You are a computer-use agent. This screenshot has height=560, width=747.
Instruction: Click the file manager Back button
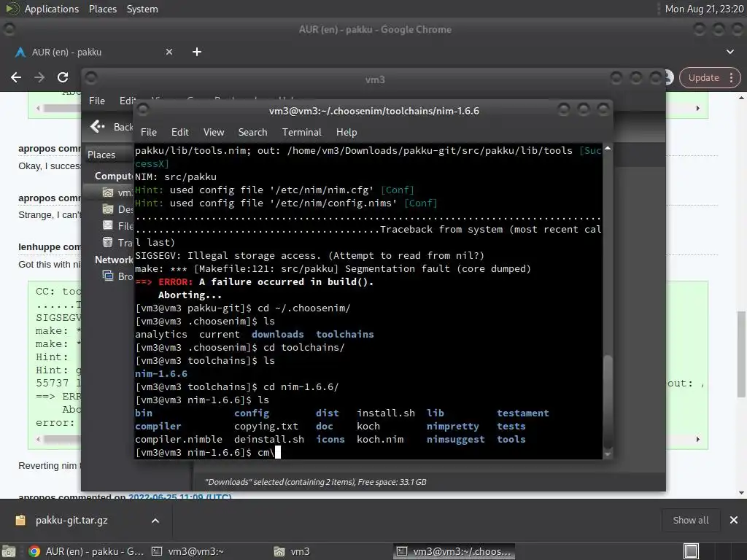[x=111, y=127]
